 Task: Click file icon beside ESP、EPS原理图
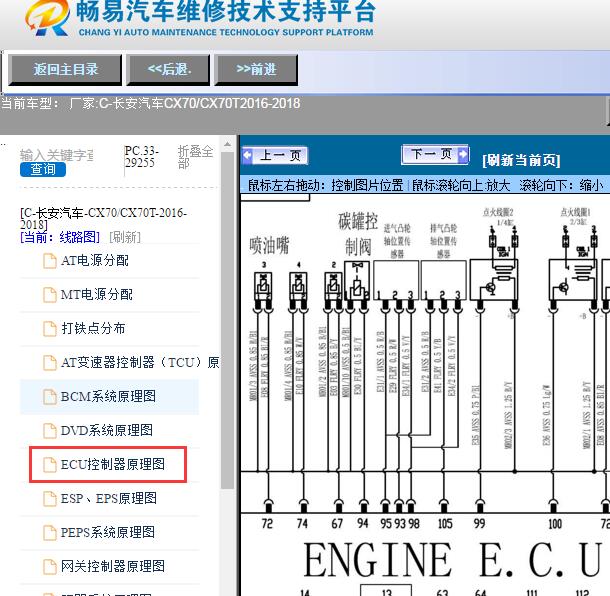(49, 498)
